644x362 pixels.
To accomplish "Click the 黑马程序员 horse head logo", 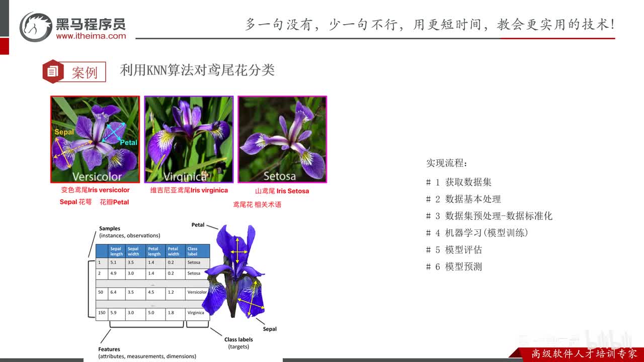I will point(36,27).
